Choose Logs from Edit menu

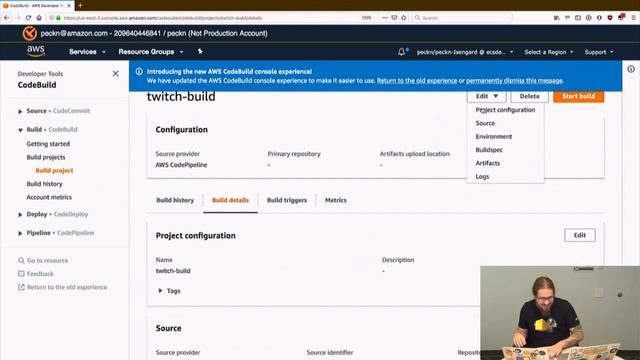(482, 176)
